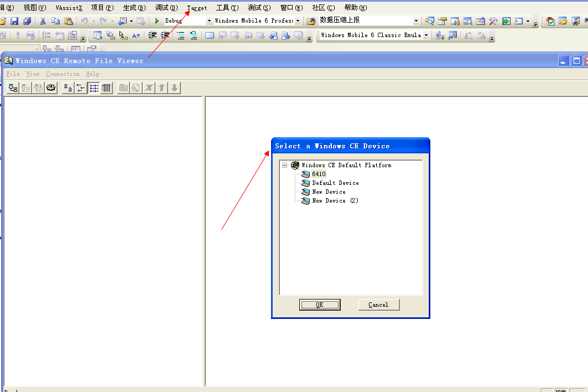Open the 数据压缩上报 find combo box
588x392 pixels.
click(416, 21)
